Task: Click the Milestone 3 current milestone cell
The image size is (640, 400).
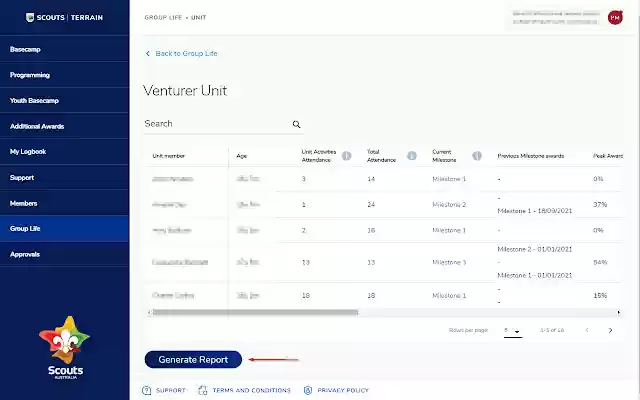Action: pyautogui.click(x=449, y=262)
